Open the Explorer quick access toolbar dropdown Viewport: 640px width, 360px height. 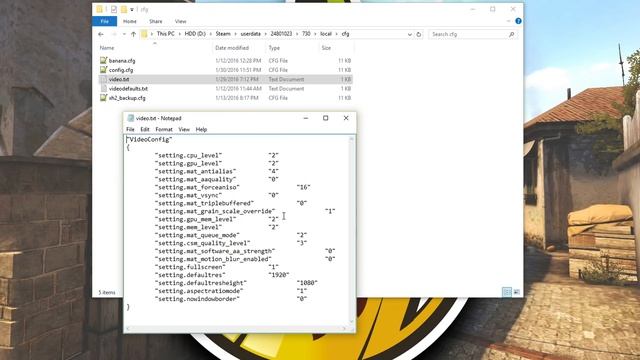point(132,9)
